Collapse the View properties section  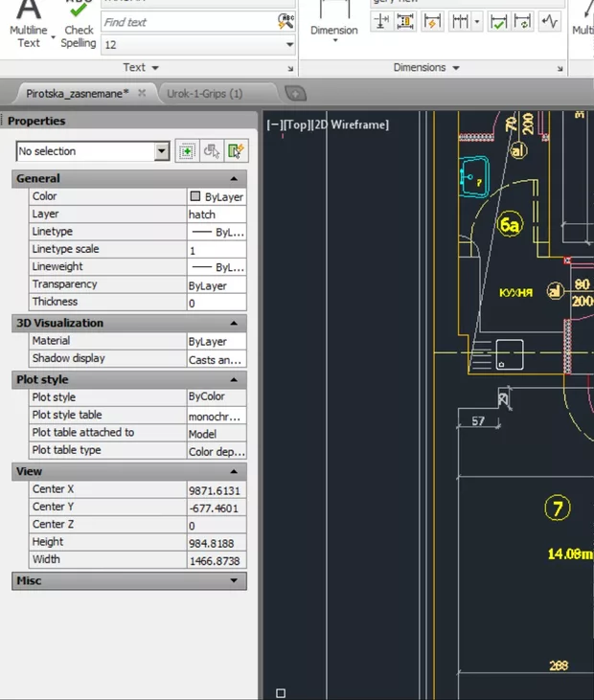coord(234,471)
